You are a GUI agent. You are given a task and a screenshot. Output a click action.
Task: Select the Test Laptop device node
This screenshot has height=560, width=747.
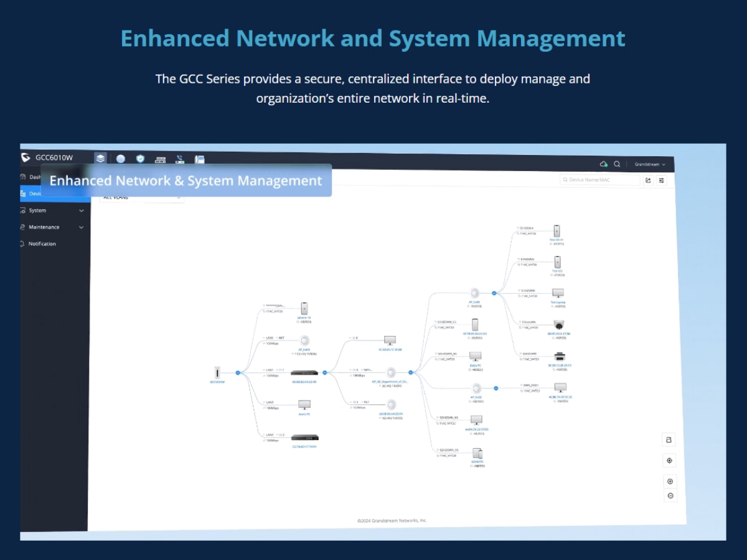click(x=558, y=294)
